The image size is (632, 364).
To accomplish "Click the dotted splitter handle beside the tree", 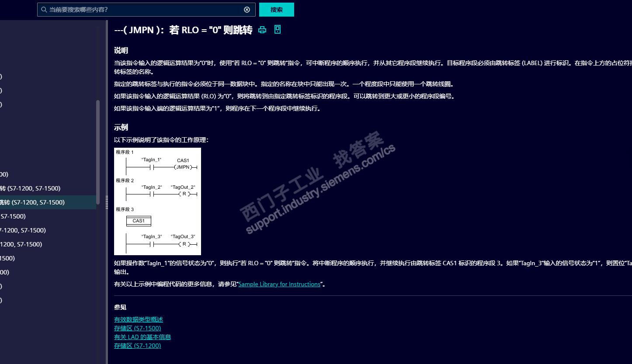I will 107,202.
